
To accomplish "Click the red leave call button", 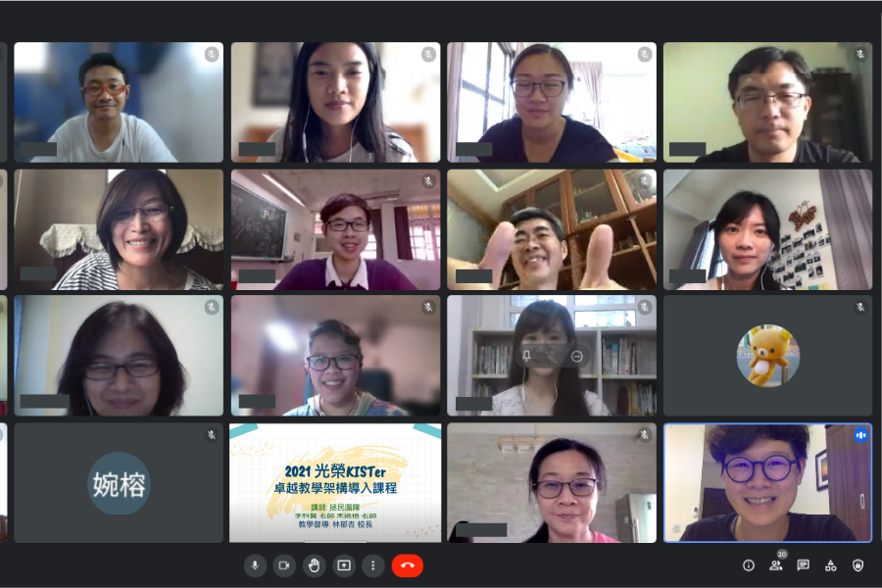I will pos(408,565).
